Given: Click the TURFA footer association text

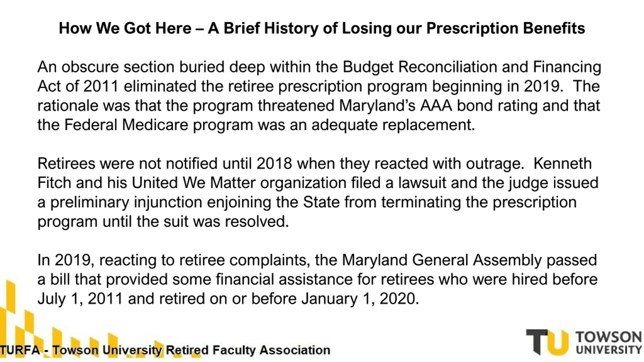Looking at the screenshot, I should coord(165,350).
